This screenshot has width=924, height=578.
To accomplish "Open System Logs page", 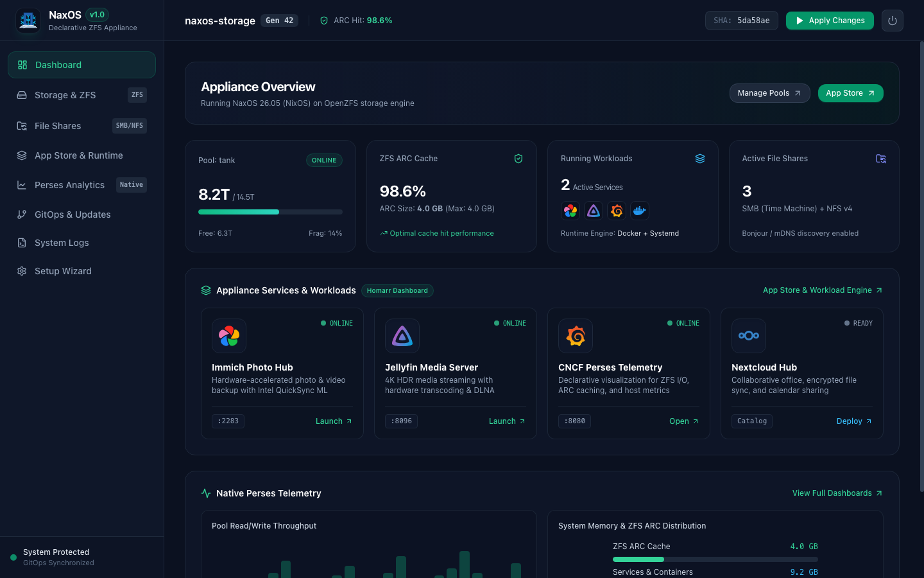I will (x=81, y=243).
